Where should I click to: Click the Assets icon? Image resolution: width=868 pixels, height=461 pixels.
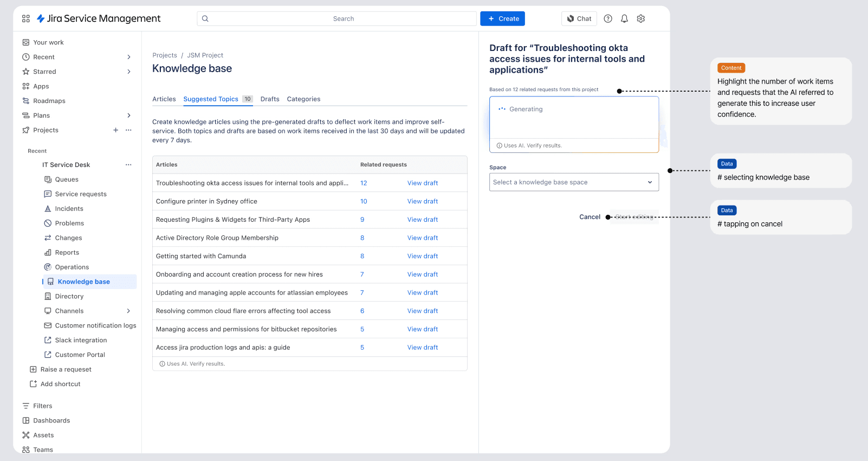25,435
